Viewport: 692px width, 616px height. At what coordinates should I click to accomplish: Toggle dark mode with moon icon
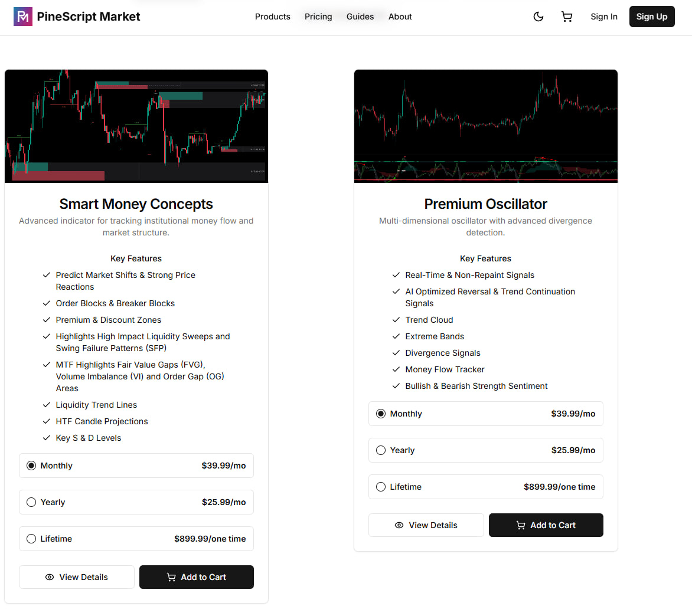538,17
